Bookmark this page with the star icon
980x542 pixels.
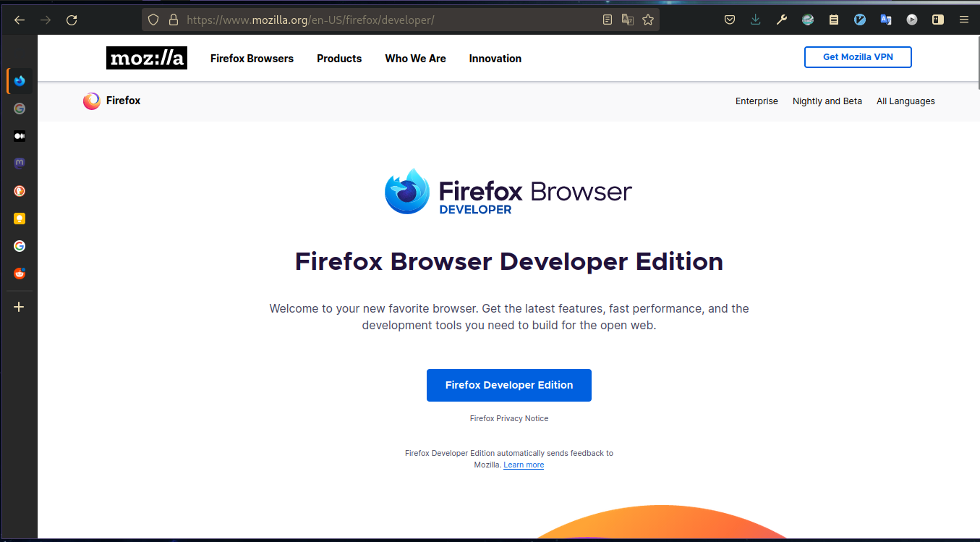tap(648, 20)
